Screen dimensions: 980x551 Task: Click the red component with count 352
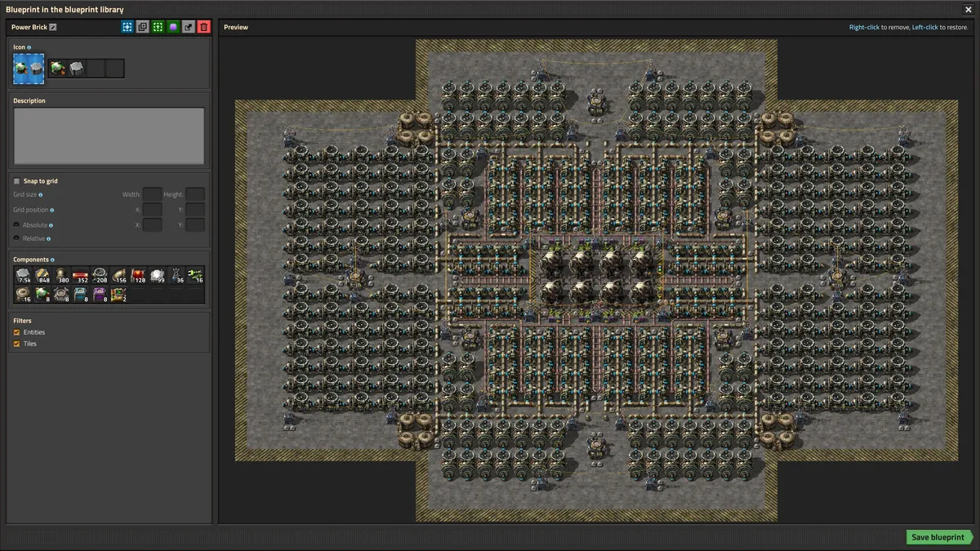80,275
